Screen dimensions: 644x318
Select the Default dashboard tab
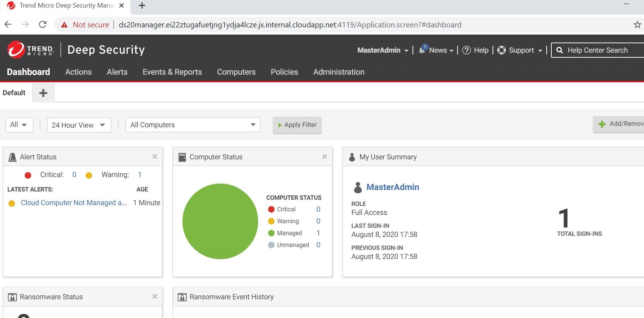(x=14, y=93)
